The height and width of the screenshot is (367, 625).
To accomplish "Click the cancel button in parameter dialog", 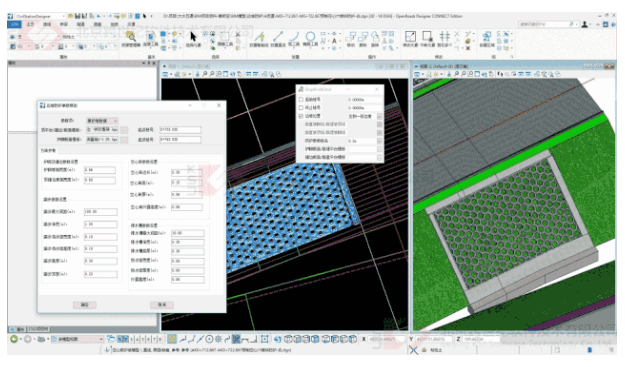I will coord(162,305).
